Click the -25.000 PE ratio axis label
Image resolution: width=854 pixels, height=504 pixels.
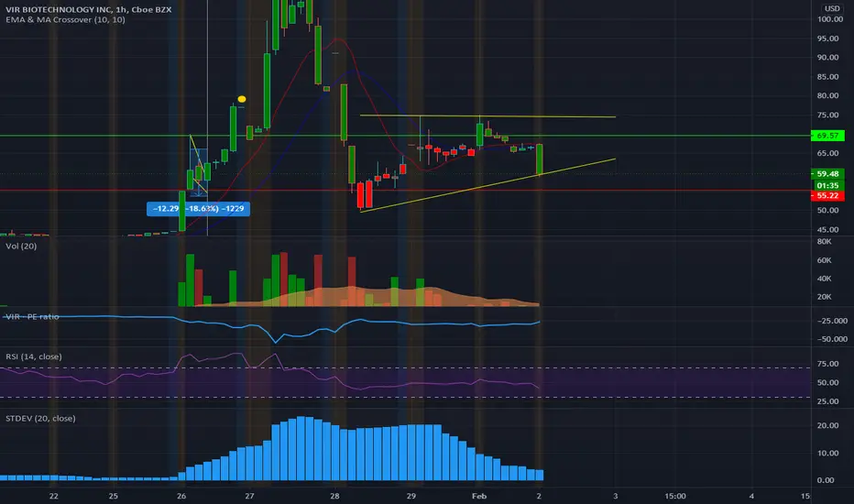pos(832,321)
